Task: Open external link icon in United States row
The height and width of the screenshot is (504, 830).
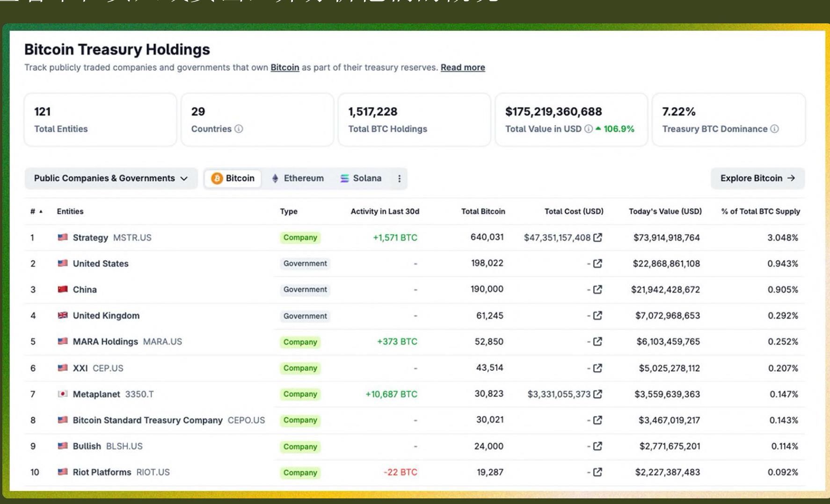Action: pos(597,264)
